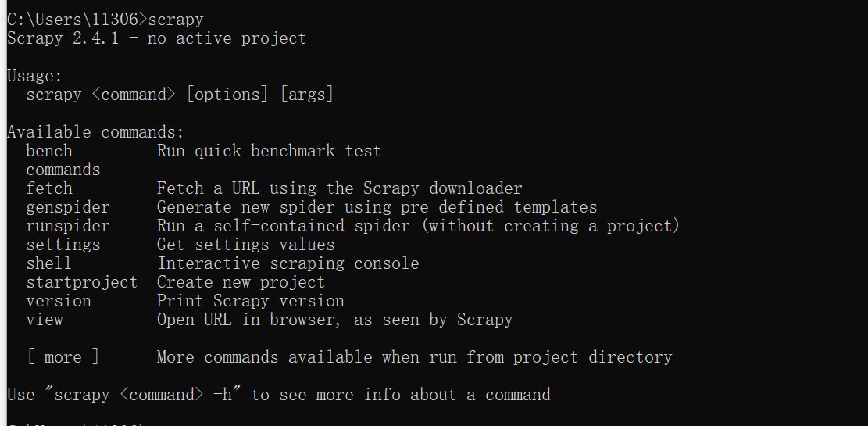Click the 'runspider' command name
The width and height of the screenshot is (868, 426).
68,227
